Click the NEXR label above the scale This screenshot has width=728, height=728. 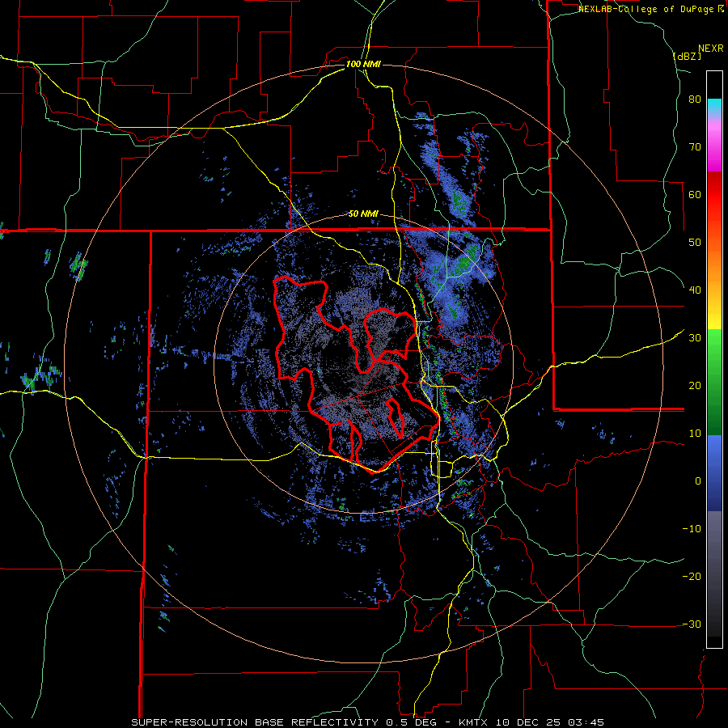[x=710, y=48]
